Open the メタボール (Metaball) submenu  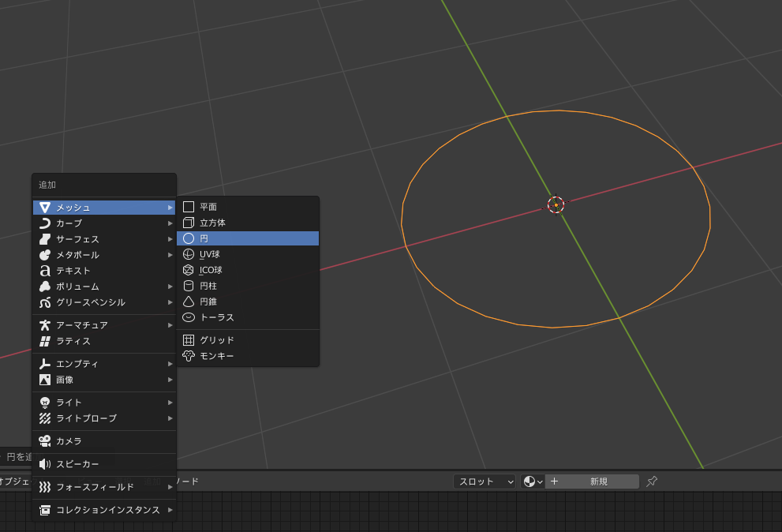click(x=103, y=255)
